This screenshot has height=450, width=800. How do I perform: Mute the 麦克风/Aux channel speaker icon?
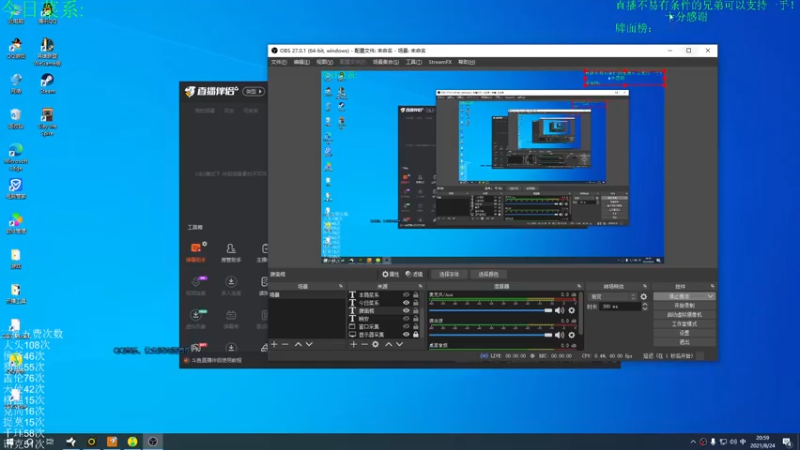(560, 310)
